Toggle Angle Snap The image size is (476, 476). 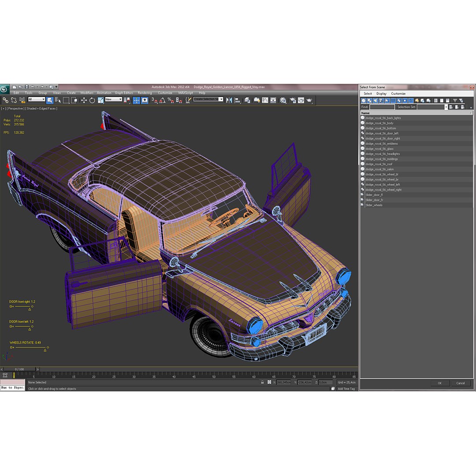pyautogui.click(x=163, y=100)
